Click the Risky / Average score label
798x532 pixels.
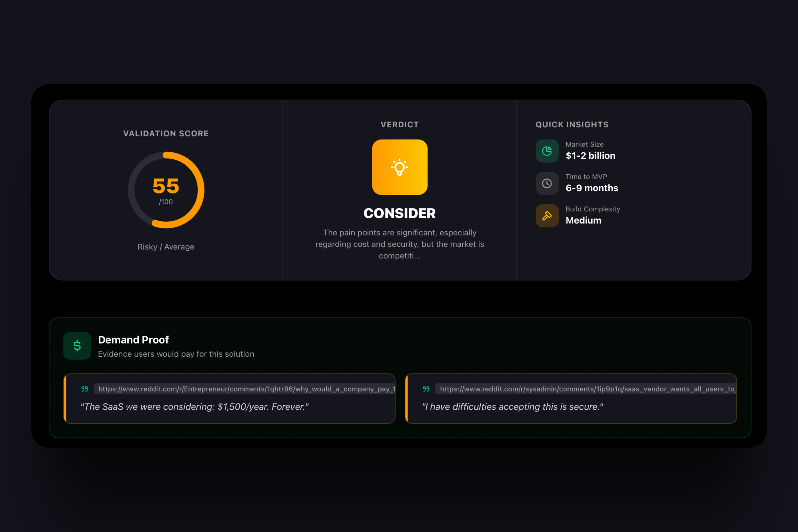click(x=166, y=247)
